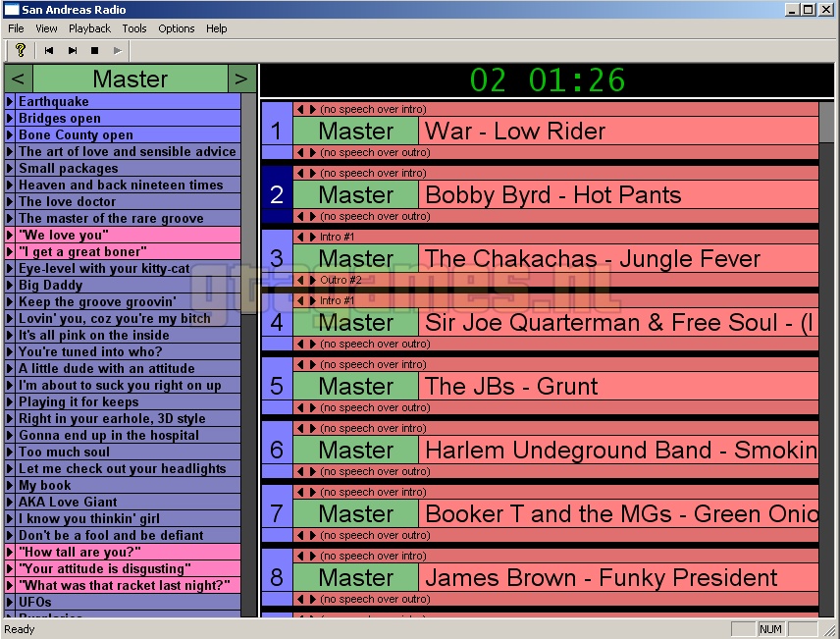
Task: Select "The master of the rare groove" entry
Action: (x=128, y=218)
